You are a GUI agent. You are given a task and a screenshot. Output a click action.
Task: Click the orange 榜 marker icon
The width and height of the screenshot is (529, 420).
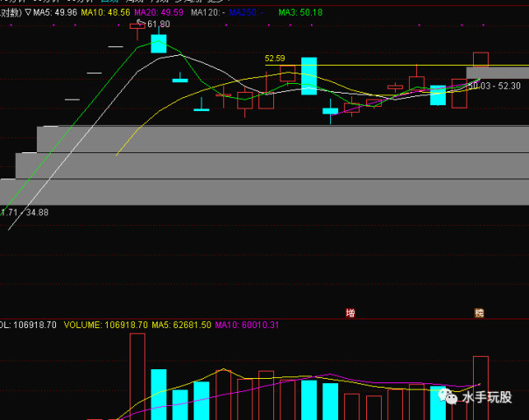(479, 313)
